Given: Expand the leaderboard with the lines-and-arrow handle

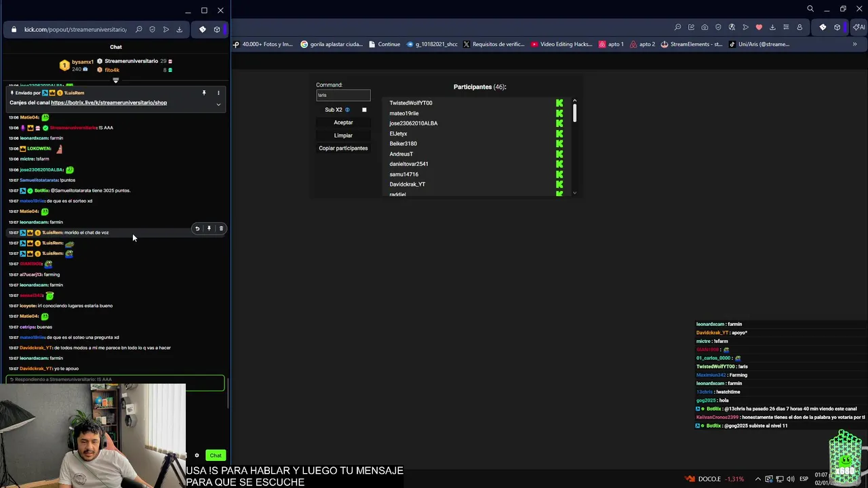Looking at the screenshot, I should pyautogui.click(x=115, y=80).
